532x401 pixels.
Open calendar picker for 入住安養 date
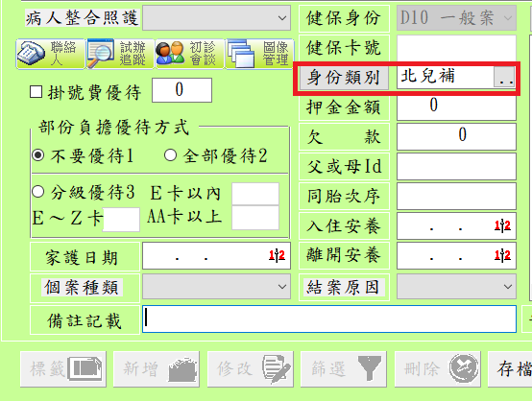point(502,225)
